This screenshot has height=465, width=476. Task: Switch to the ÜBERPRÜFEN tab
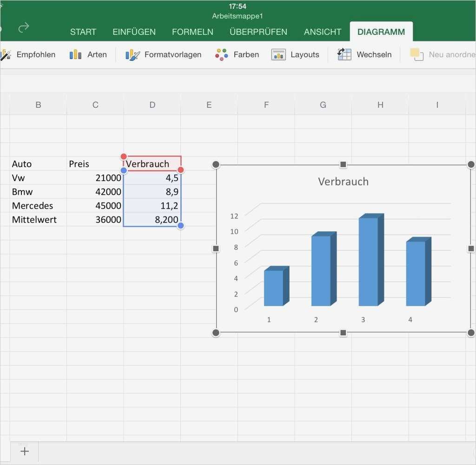(258, 32)
